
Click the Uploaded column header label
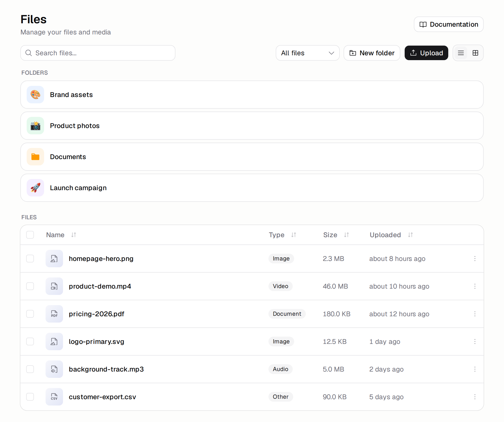385,235
